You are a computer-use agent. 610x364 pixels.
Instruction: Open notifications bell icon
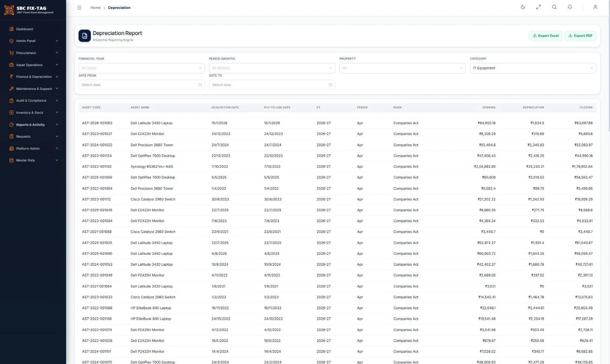pyautogui.click(x=570, y=7)
